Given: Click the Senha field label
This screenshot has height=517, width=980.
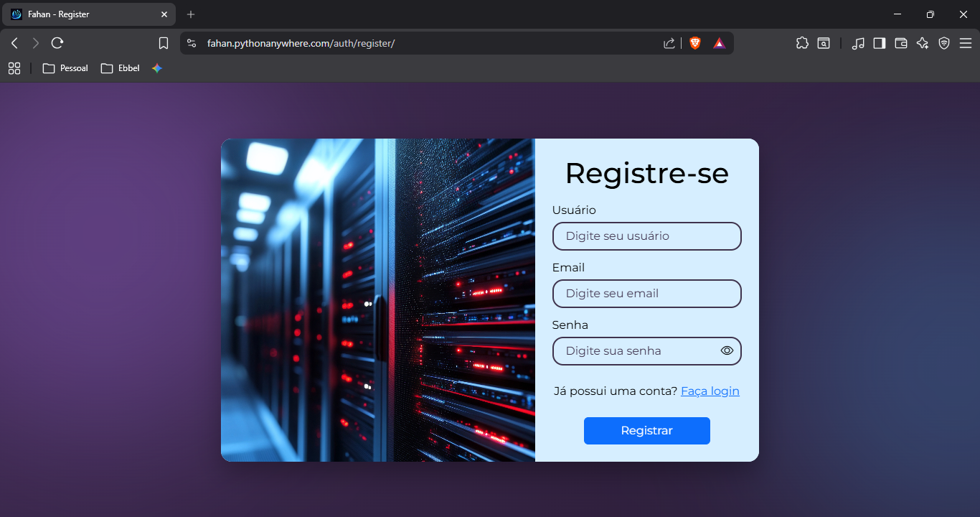Looking at the screenshot, I should coord(570,325).
